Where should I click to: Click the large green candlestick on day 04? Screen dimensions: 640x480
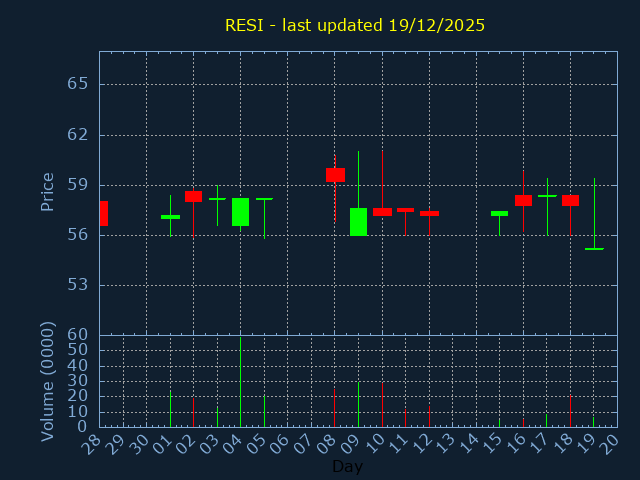(240, 211)
